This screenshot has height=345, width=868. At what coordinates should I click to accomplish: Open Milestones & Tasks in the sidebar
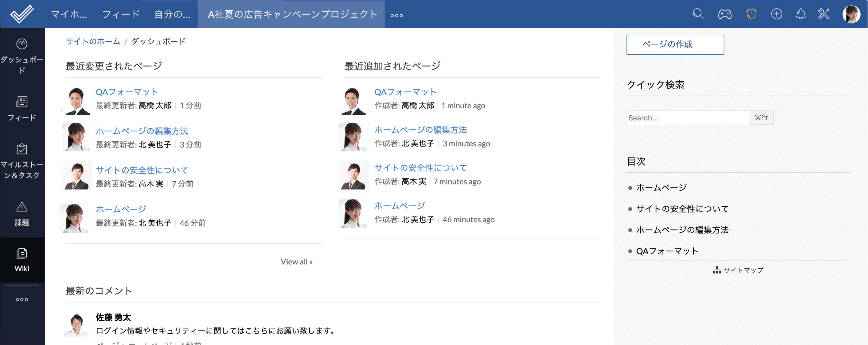tap(22, 161)
